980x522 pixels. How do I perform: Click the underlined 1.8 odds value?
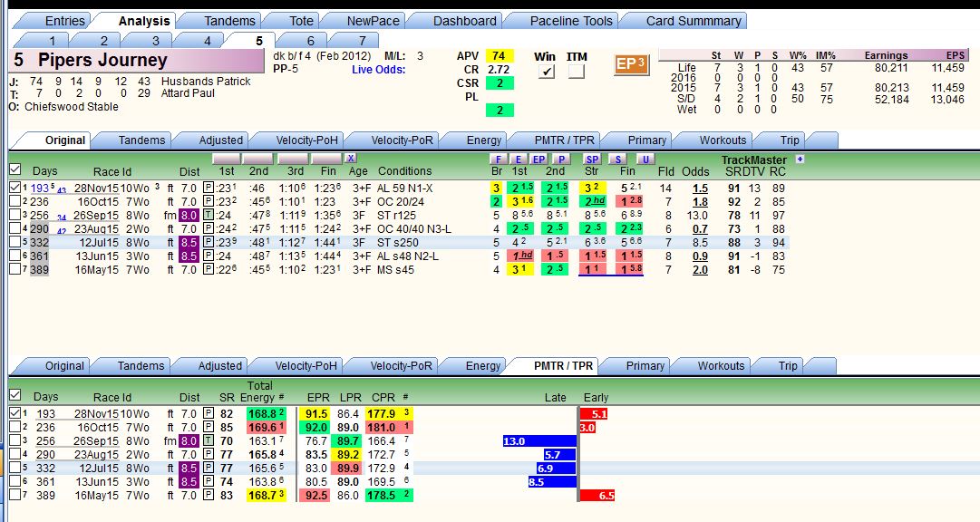point(700,202)
